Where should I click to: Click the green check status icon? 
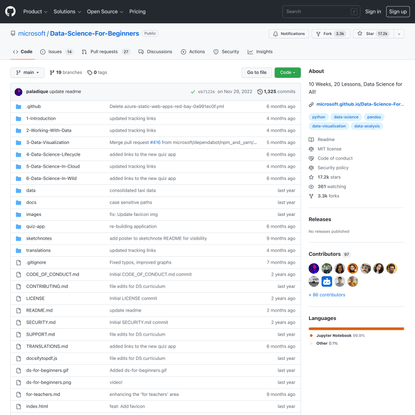193,92
